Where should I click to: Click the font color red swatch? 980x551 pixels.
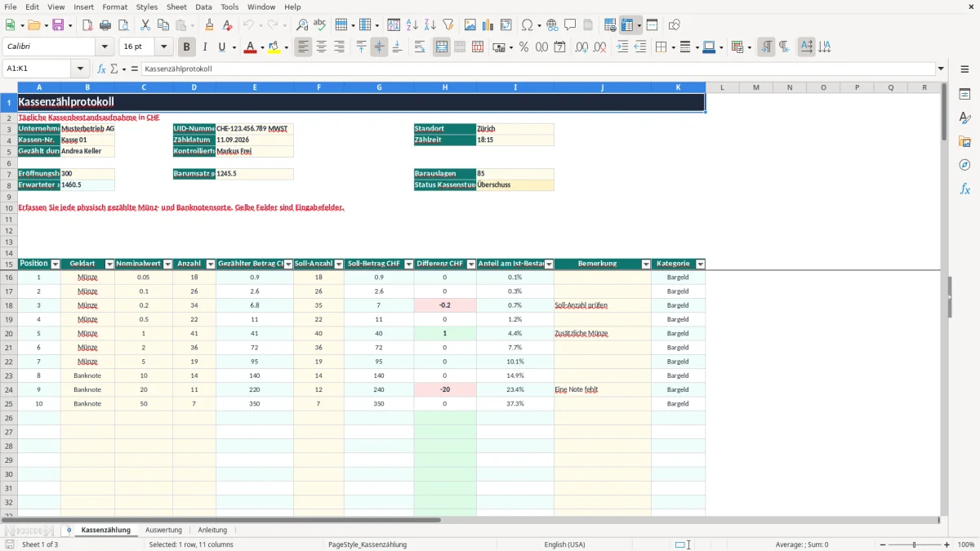click(249, 47)
